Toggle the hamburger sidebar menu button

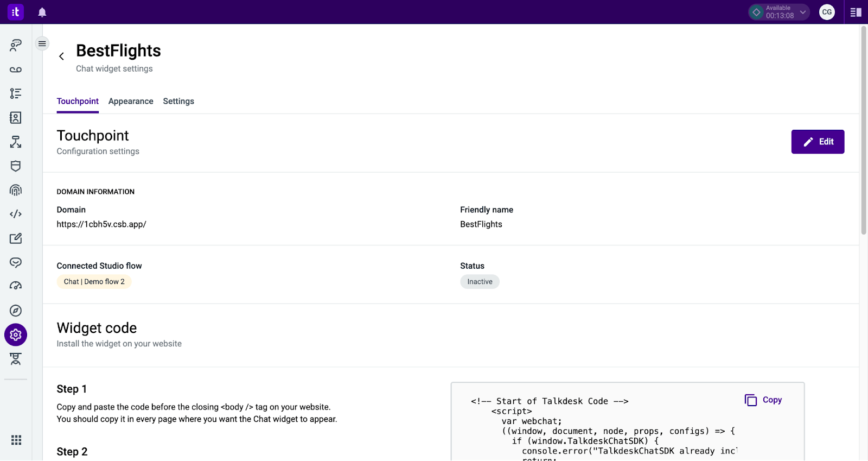[42, 43]
